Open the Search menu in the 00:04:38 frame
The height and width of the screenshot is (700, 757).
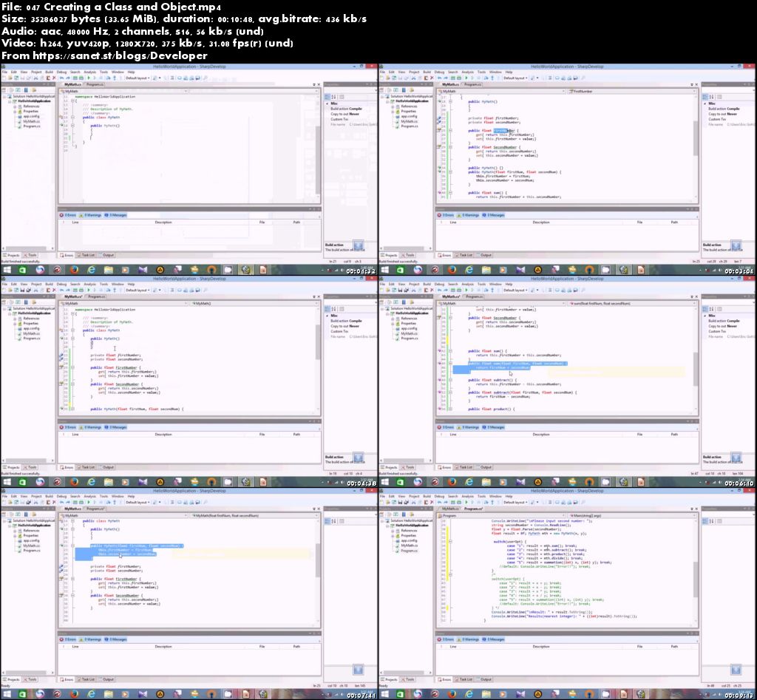[x=75, y=285]
